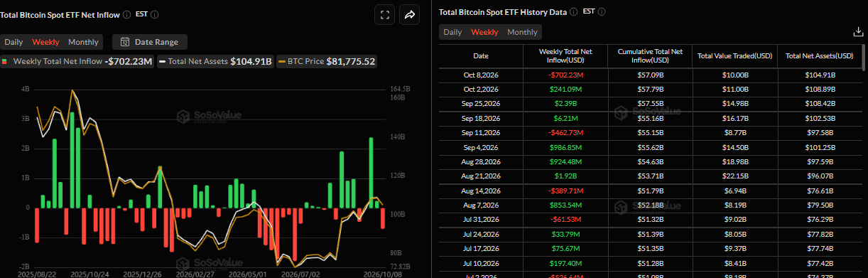The image size is (868, 278).
Task: Click 'Total Net Assets(USD)' column header
Action: (x=820, y=55)
